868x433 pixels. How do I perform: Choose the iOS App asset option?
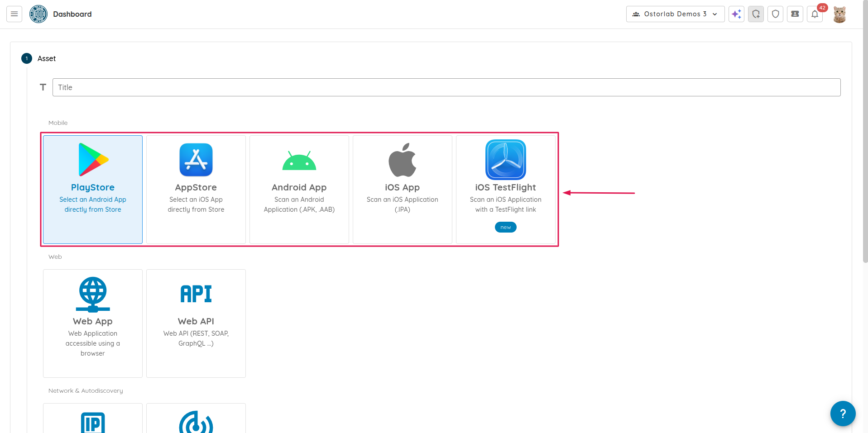(x=403, y=190)
